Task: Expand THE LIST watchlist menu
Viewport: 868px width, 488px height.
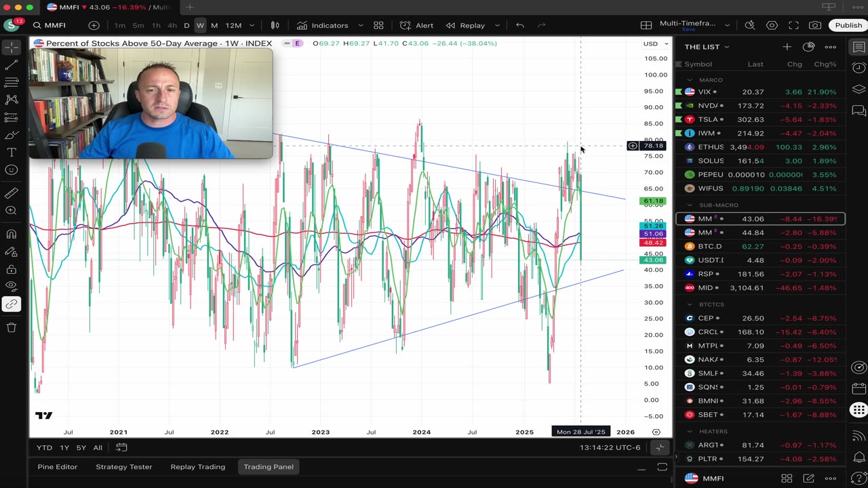Action: (x=707, y=47)
